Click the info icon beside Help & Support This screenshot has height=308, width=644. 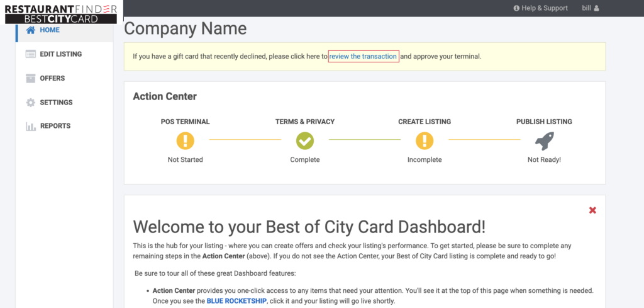pos(516,8)
